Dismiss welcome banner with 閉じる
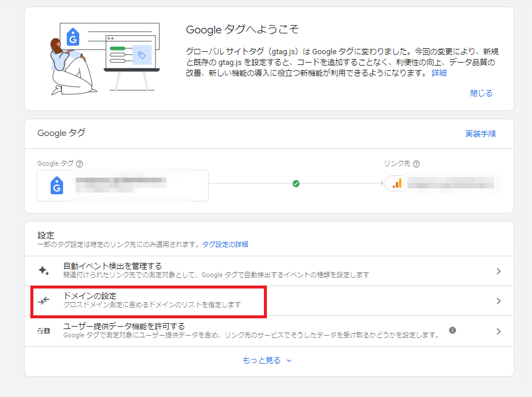The height and width of the screenshot is (397, 532). pyautogui.click(x=481, y=93)
